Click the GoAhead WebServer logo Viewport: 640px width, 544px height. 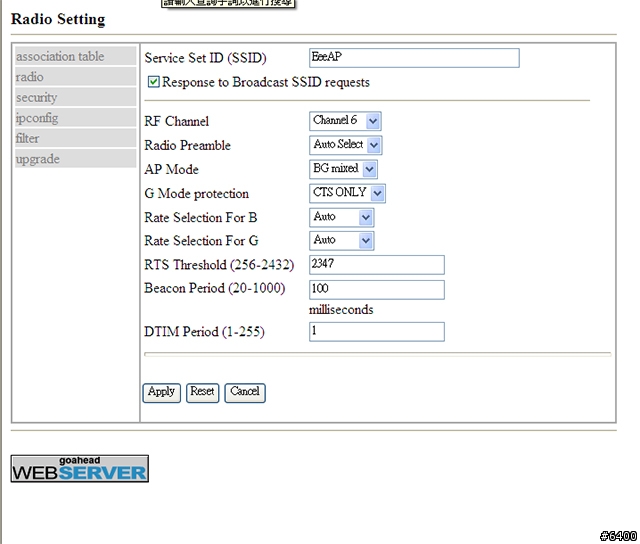click(x=80, y=469)
